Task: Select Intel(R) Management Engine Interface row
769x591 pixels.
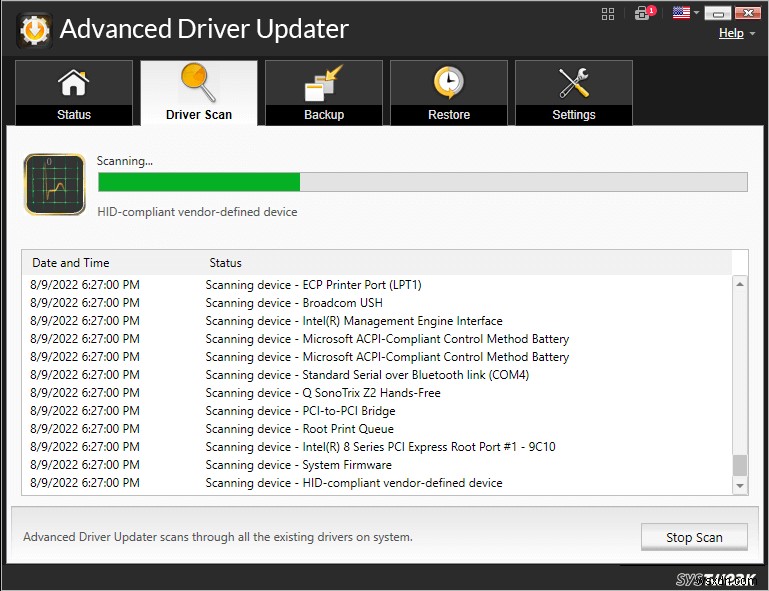Action: click(377, 321)
